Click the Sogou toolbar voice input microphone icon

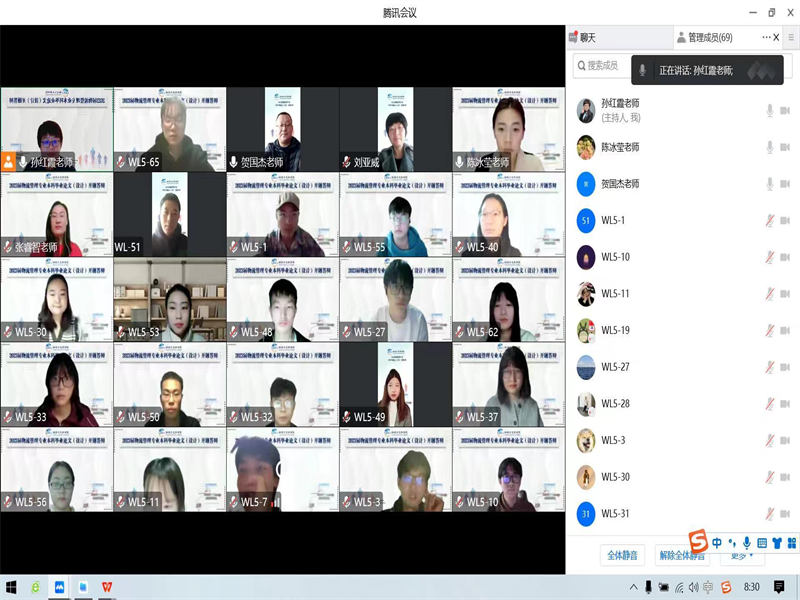coord(746,542)
